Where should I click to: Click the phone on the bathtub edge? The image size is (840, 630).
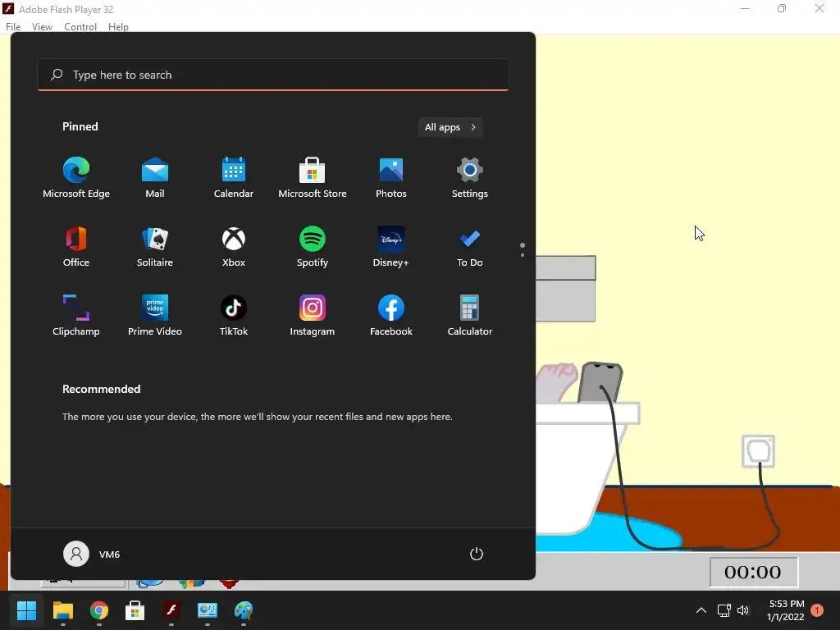point(600,382)
